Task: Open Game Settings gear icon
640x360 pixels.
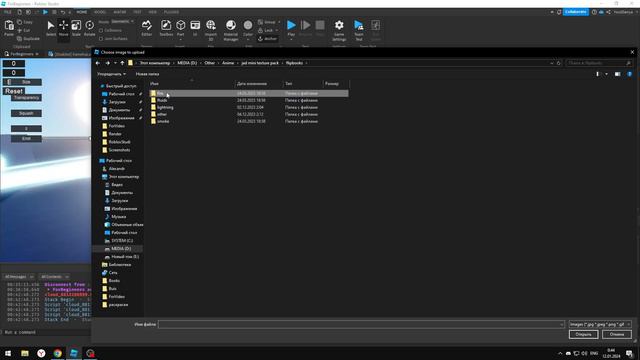Action: (x=339, y=25)
